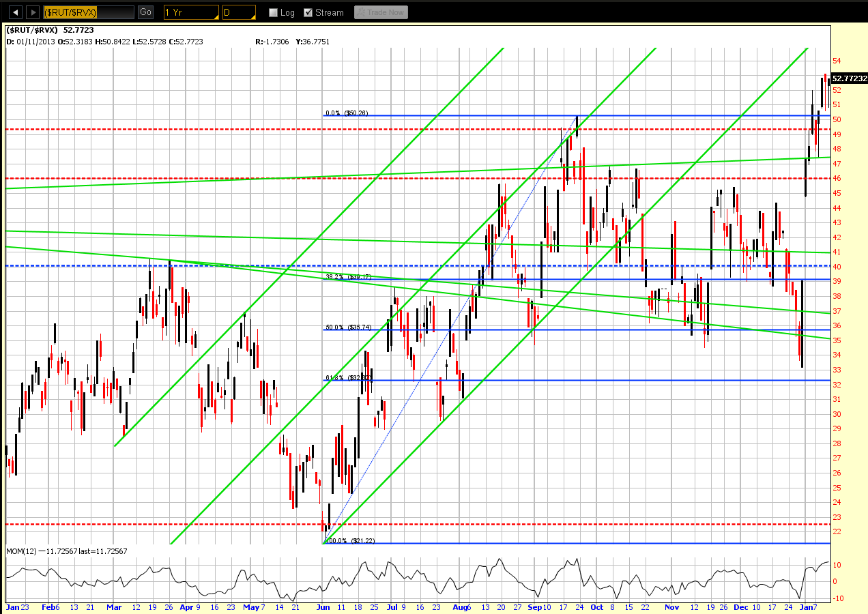Click the Dec 10 date axis label
Screen dimensions: 868x614
(x=749, y=606)
